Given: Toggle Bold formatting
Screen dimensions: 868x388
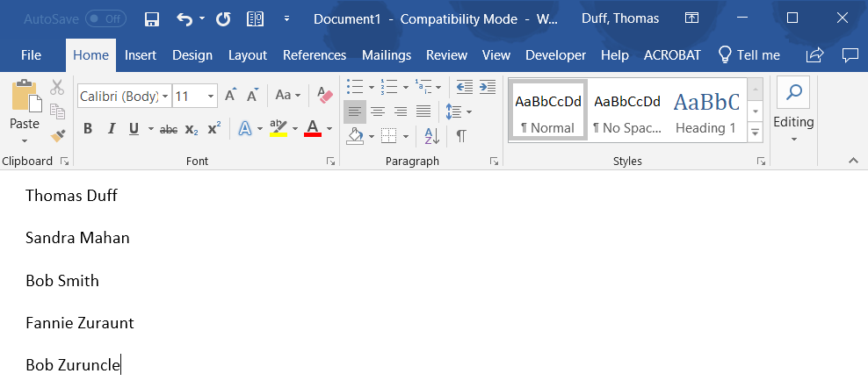Looking at the screenshot, I should (x=88, y=129).
